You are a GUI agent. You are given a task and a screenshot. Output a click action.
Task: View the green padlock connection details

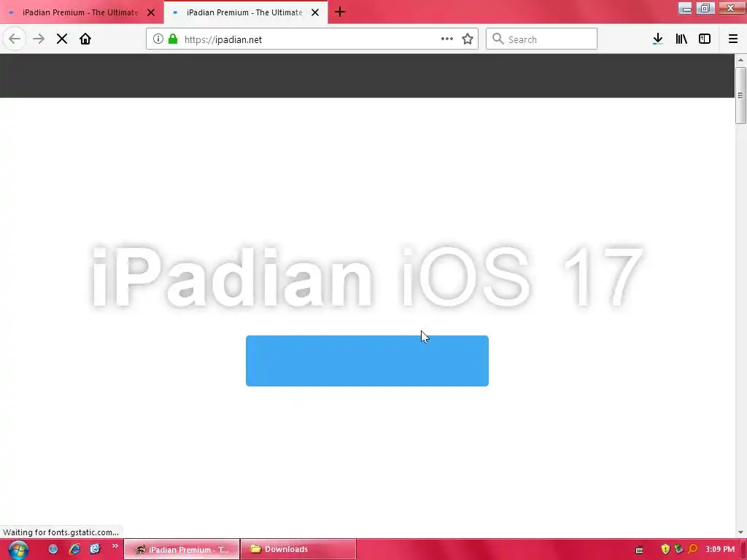point(173,39)
